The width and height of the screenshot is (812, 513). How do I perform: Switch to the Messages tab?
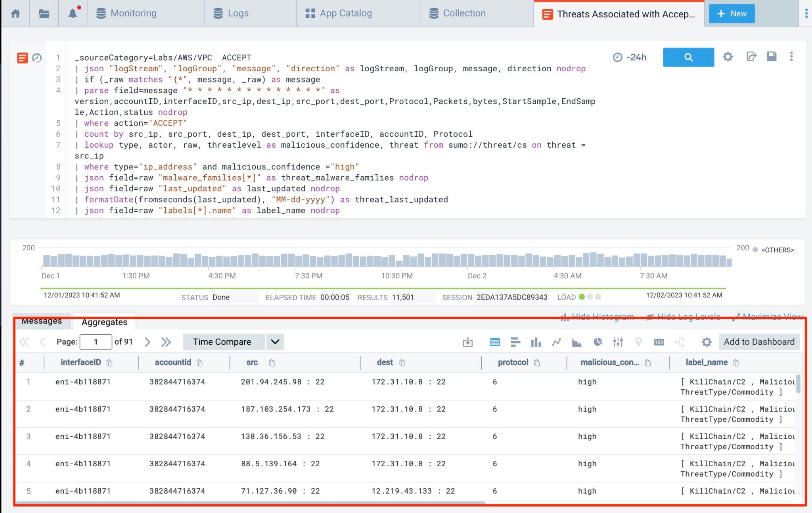42,321
